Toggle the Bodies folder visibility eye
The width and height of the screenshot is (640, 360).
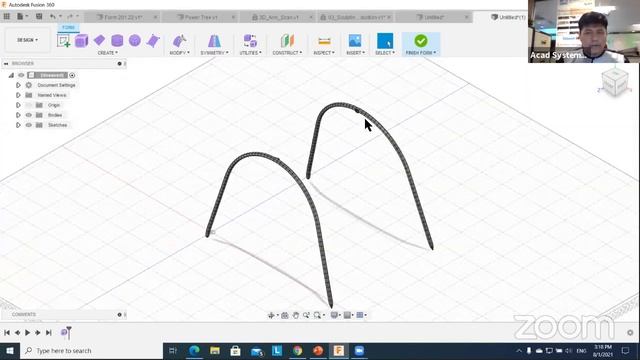point(29,115)
